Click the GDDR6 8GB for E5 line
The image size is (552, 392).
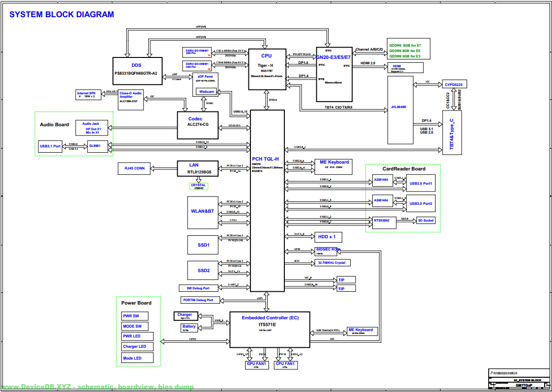pyautogui.click(x=405, y=51)
